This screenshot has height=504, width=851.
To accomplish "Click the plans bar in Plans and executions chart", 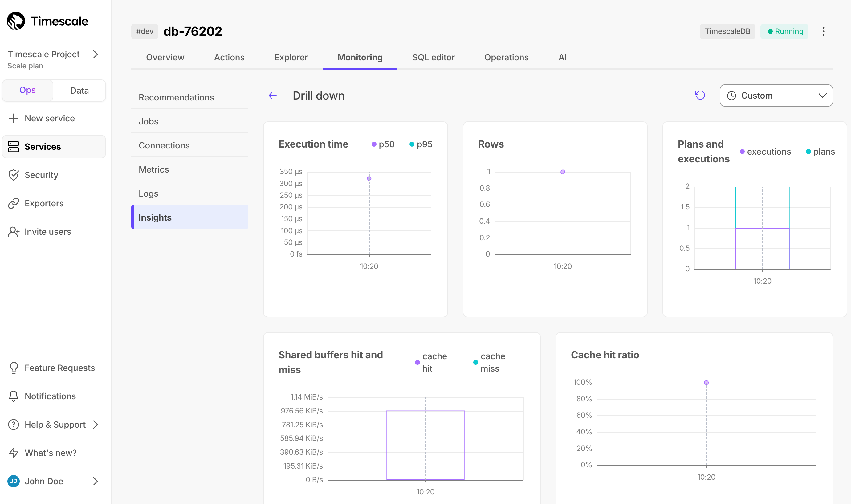I will [762, 207].
